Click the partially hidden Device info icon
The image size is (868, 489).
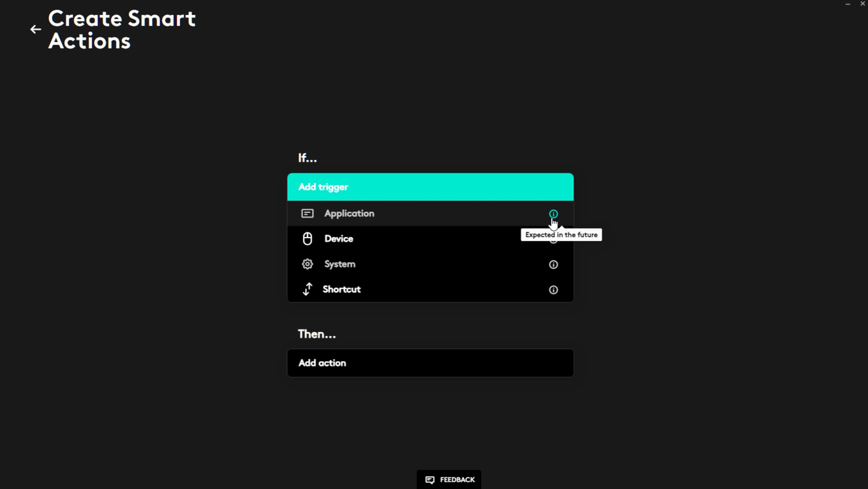point(553,242)
